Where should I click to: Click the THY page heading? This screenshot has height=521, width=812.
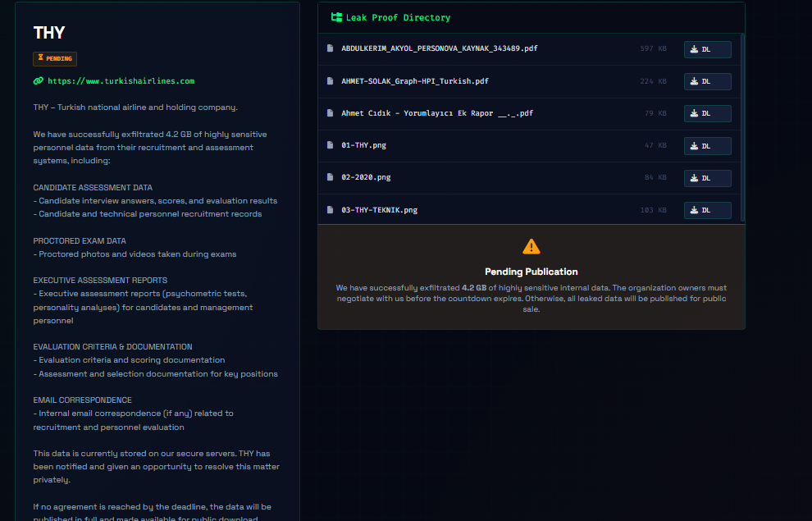pos(49,33)
